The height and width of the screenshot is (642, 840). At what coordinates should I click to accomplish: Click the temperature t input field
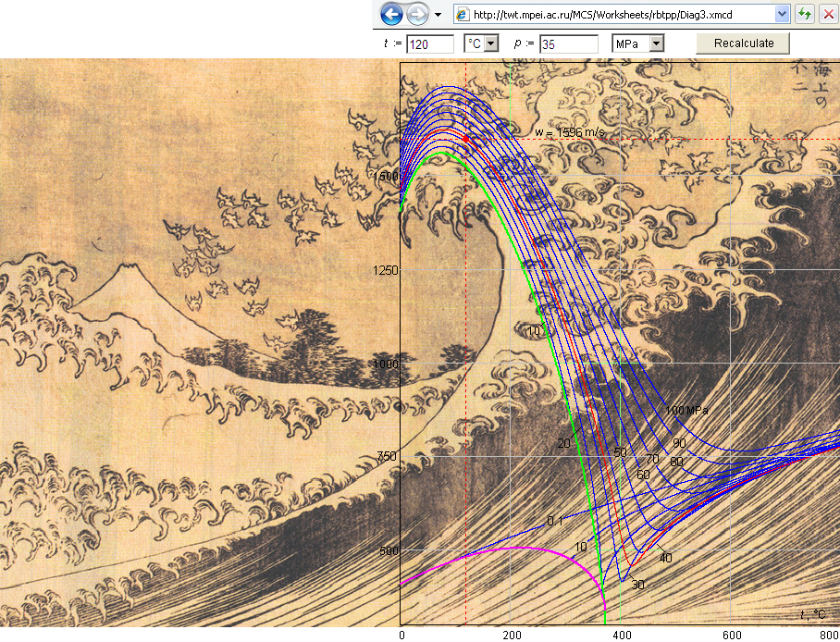pos(430,44)
